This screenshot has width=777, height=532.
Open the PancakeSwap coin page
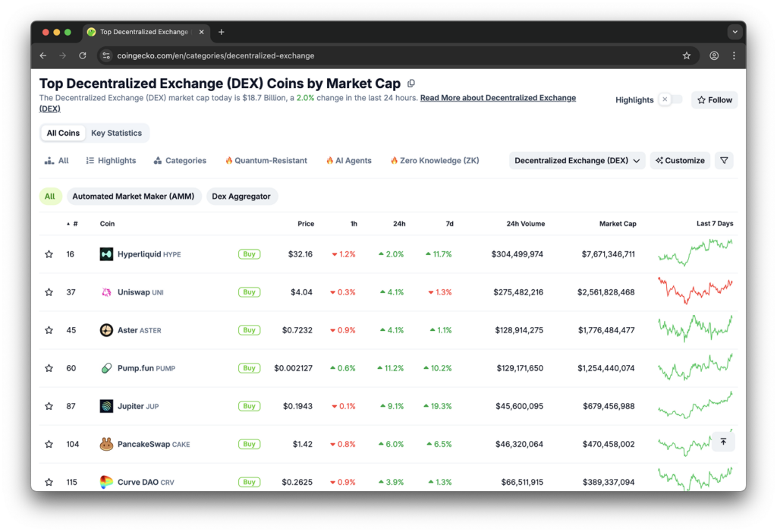tap(153, 444)
